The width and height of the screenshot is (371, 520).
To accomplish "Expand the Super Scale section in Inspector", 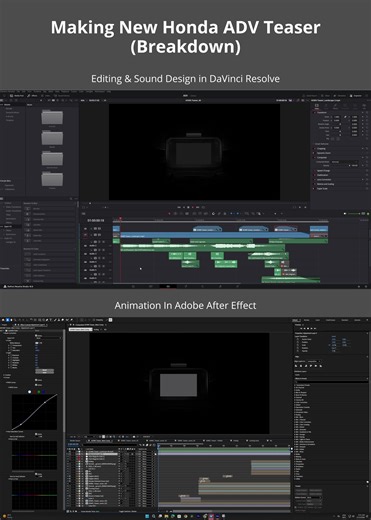I will point(322,188).
